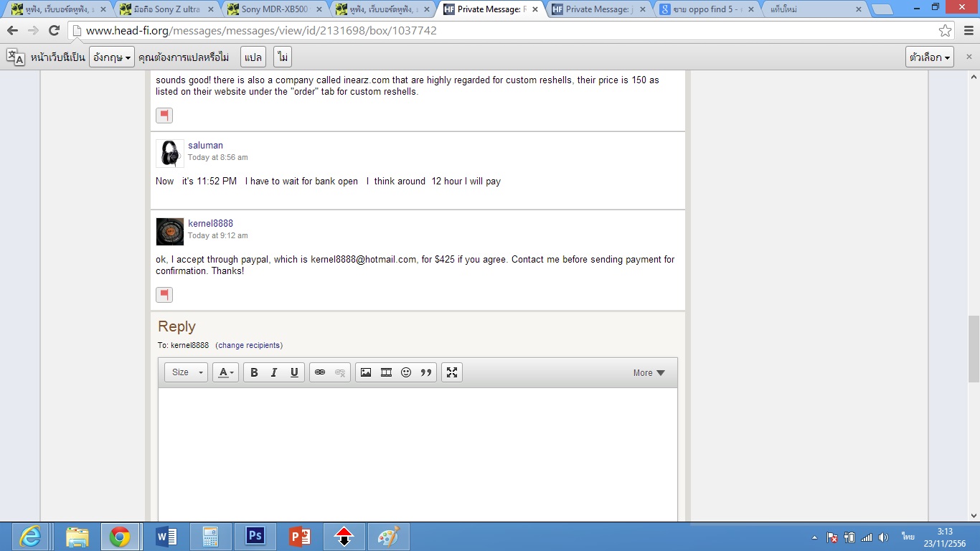This screenshot has height=551, width=980.
Task: Click the insert image icon
Action: point(366,372)
